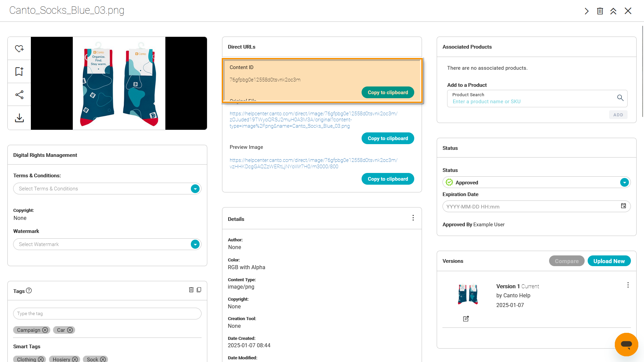Open the preview image direct URL link

tap(314, 163)
